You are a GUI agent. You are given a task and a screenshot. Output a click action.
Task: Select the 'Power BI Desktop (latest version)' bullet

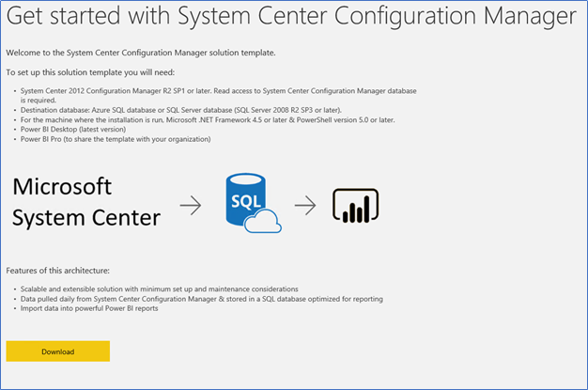tap(73, 130)
